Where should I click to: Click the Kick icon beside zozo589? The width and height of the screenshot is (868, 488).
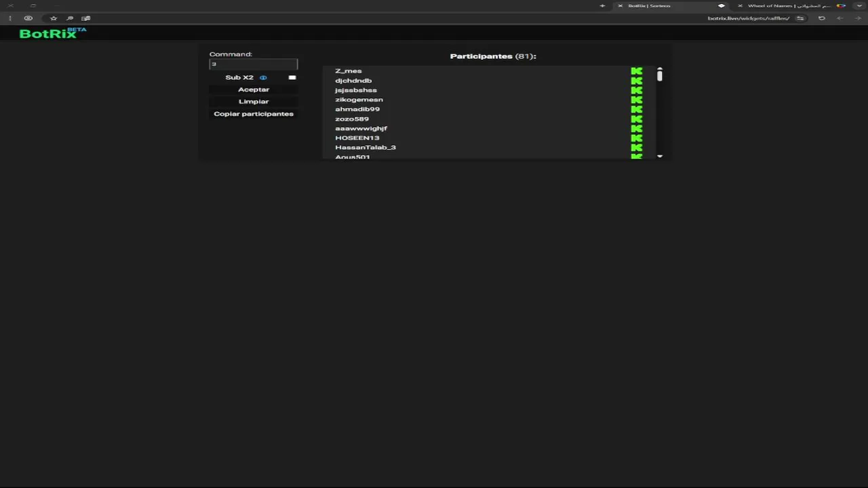(636, 119)
